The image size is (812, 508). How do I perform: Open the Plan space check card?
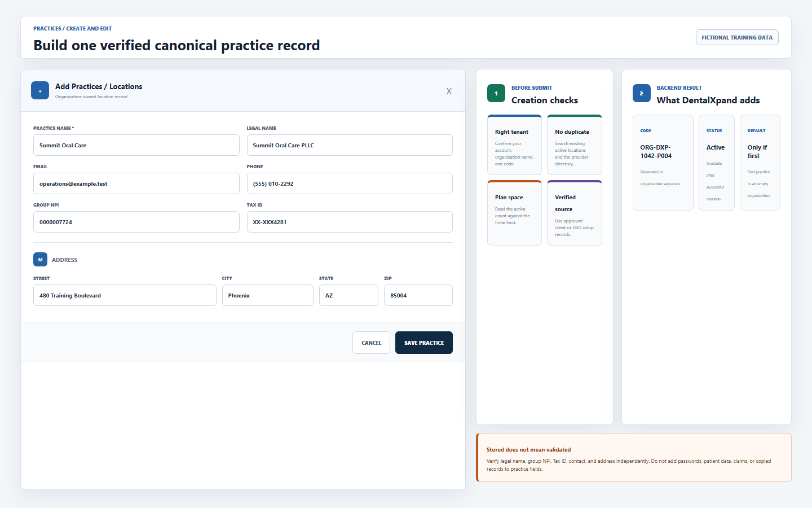tap(514, 213)
